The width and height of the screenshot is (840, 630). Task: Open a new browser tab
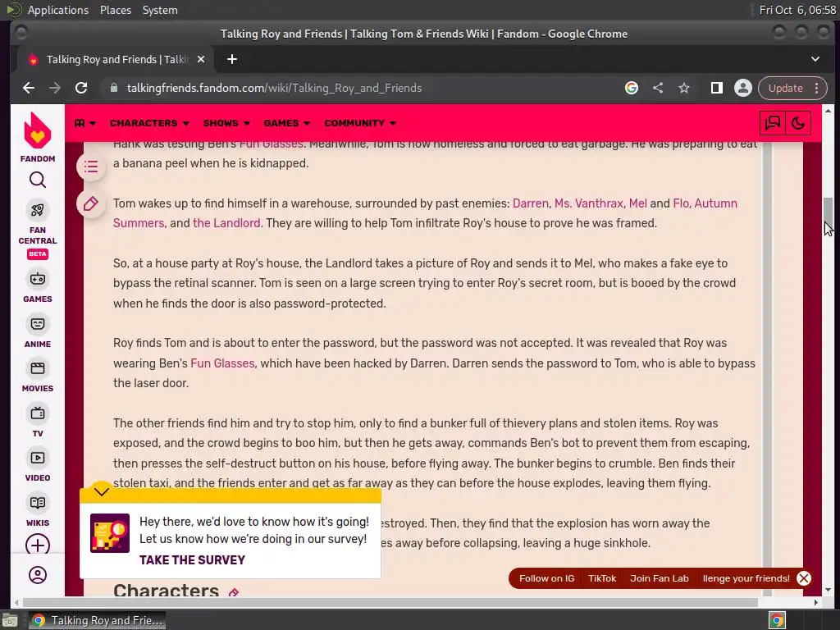click(232, 59)
